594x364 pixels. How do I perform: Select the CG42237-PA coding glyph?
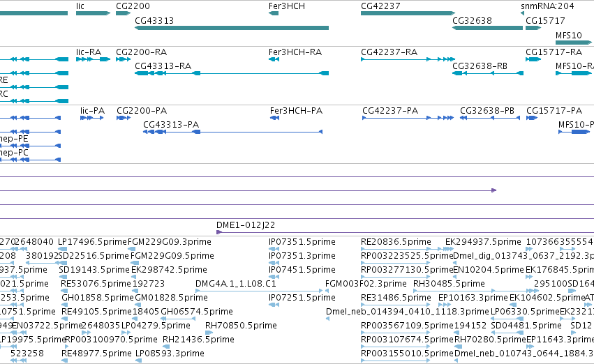tap(408, 118)
